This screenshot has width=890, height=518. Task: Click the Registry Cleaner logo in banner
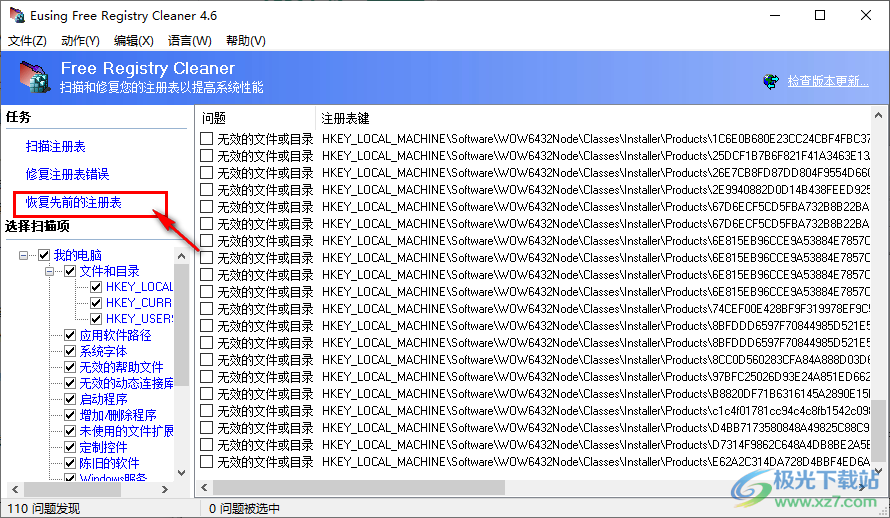coord(35,77)
